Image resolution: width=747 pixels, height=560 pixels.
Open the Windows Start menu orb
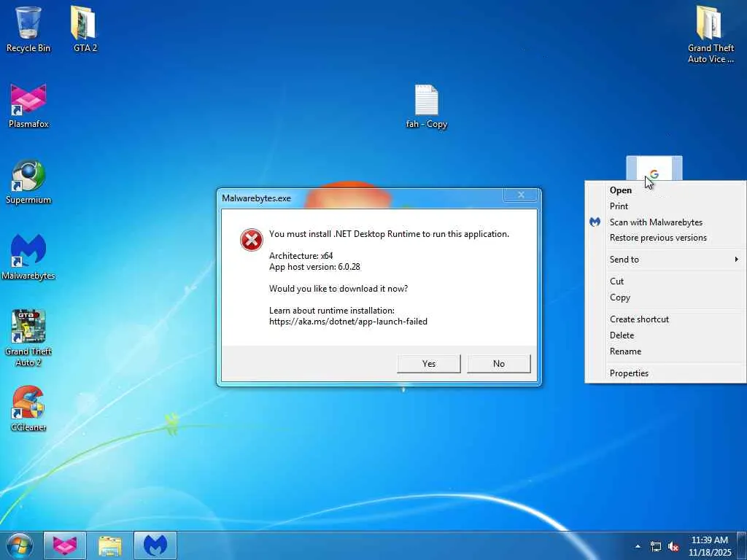pyautogui.click(x=19, y=545)
